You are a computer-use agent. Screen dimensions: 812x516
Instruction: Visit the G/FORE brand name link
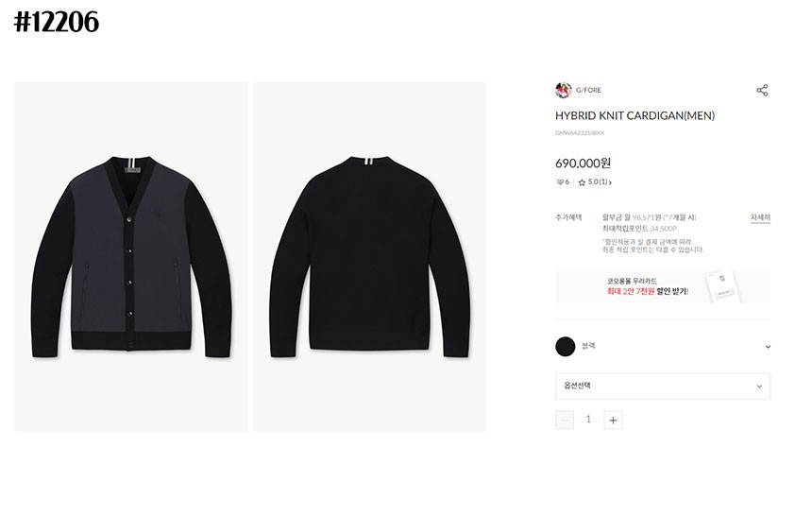click(588, 90)
